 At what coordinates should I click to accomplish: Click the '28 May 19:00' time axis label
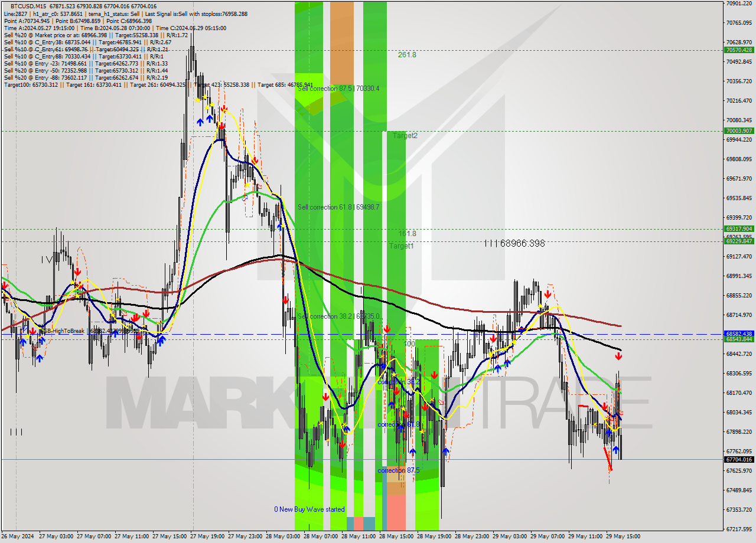(433, 537)
